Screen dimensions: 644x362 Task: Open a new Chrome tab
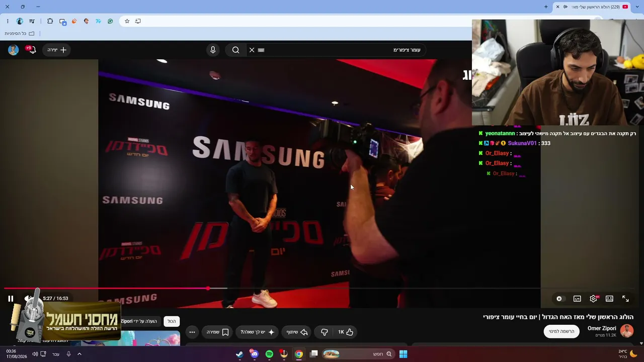point(546,7)
